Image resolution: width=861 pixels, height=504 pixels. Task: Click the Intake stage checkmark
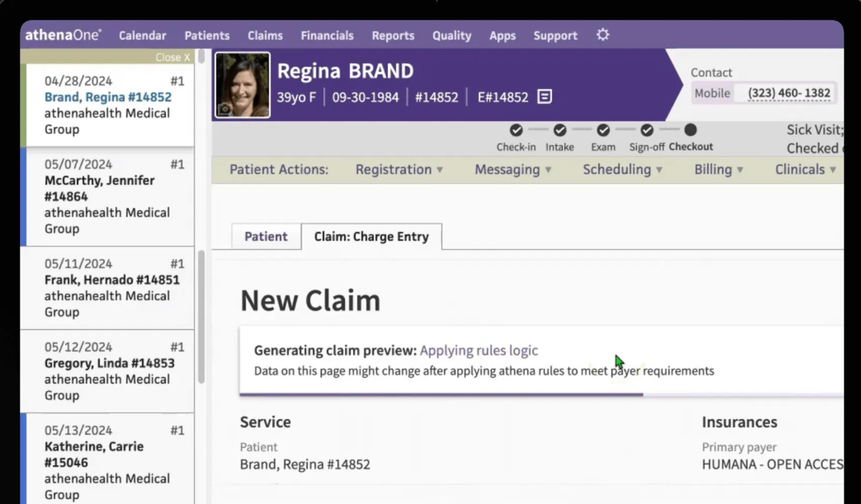pyautogui.click(x=560, y=130)
